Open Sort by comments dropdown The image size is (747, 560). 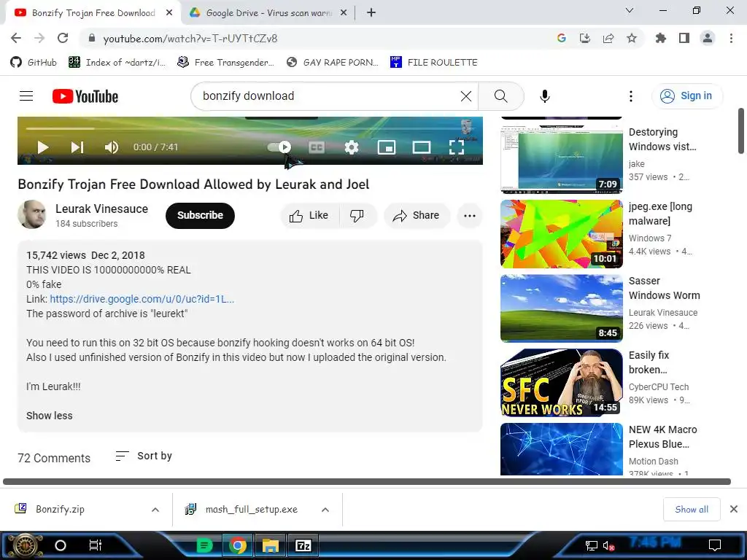coord(144,456)
